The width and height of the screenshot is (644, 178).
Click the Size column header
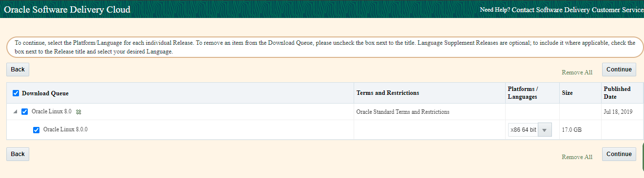coord(567,93)
